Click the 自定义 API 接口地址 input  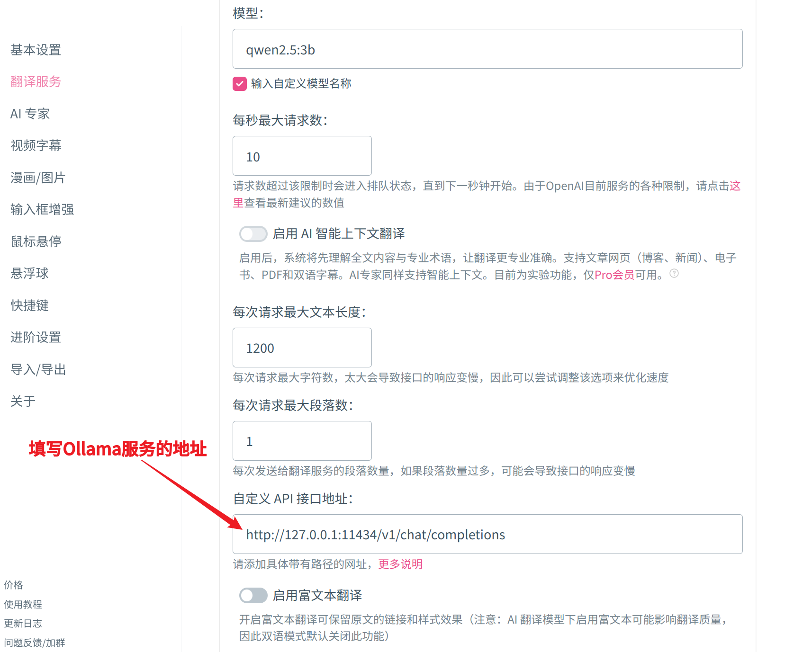click(x=487, y=534)
